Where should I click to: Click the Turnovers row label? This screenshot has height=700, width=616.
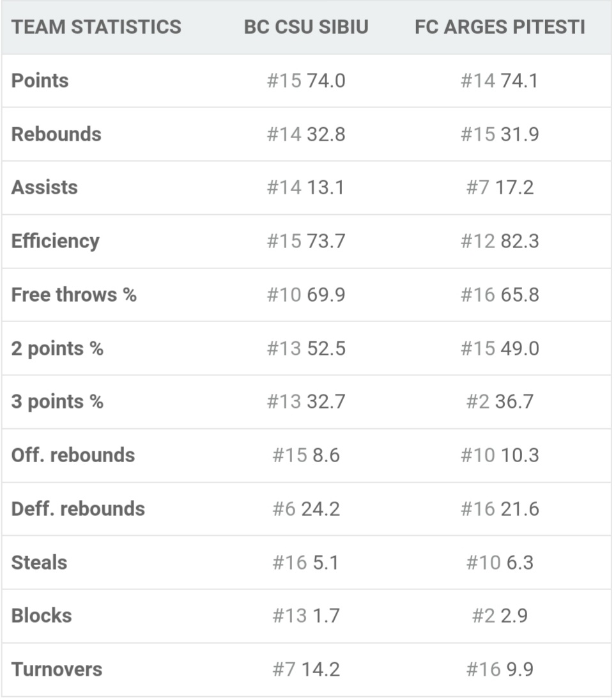57,670
